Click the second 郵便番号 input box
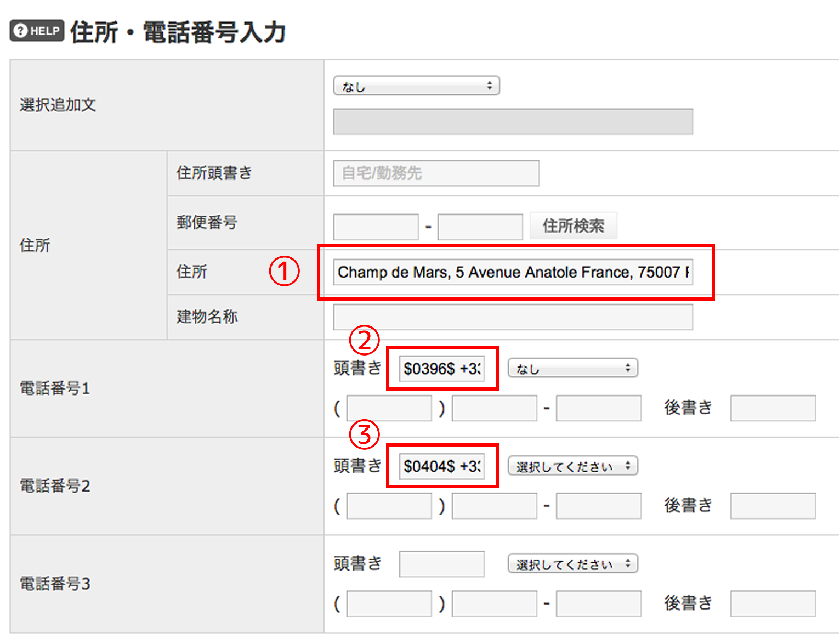The width and height of the screenshot is (840, 643). click(x=480, y=227)
